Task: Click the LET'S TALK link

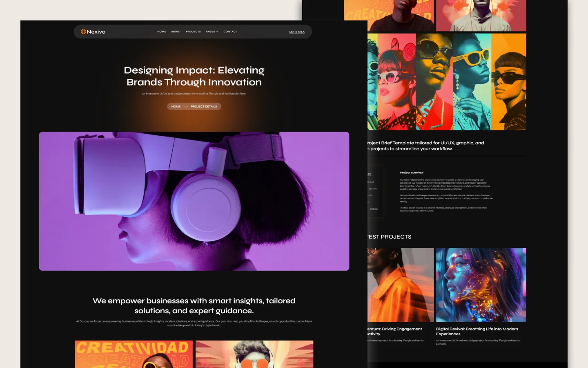Action: tap(297, 31)
